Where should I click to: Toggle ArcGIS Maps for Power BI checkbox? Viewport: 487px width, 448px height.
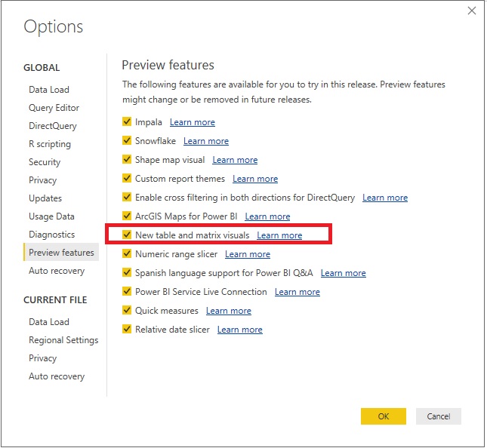click(x=127, y=216)
